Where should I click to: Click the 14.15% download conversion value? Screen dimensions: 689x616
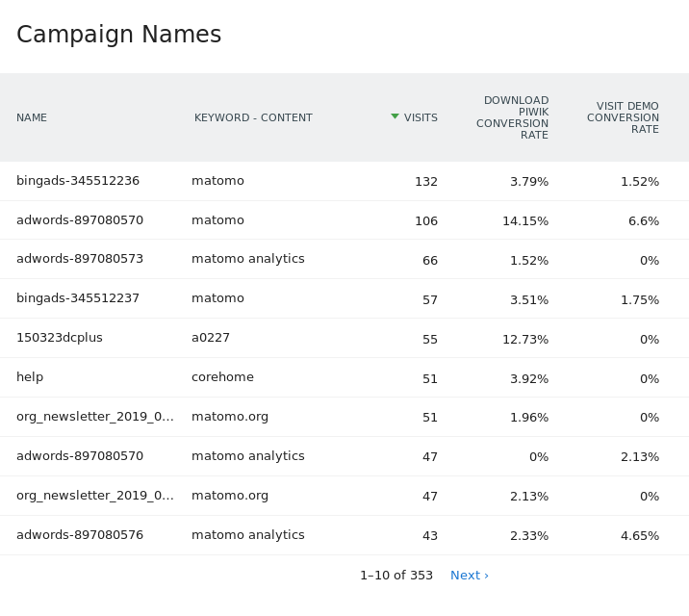524,220
